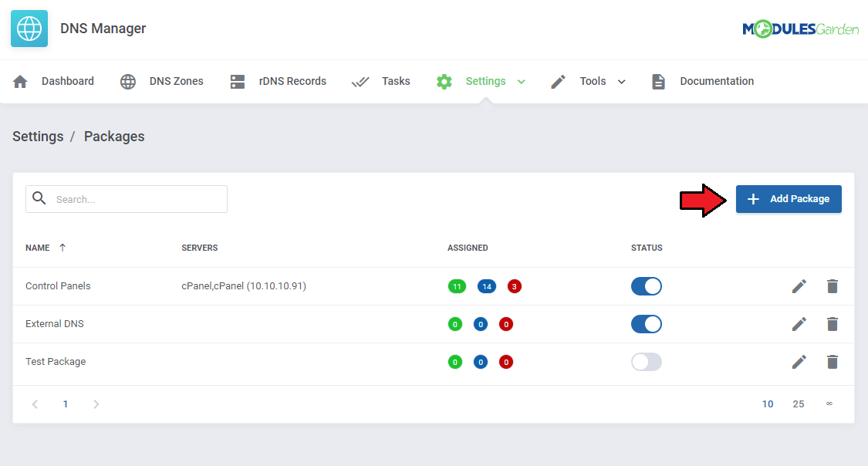Sort by NAME column arrow

tap(62, 248)
